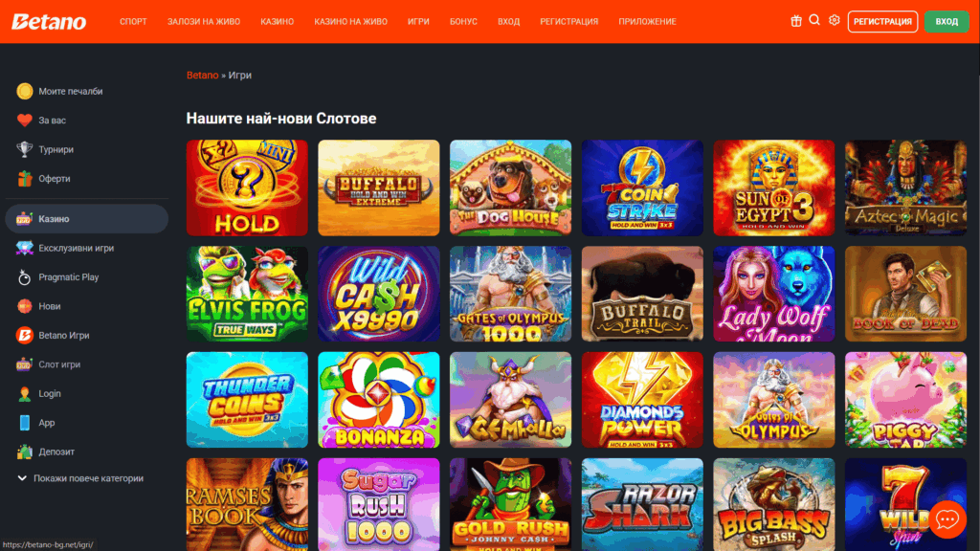The image size is (980, 551).
Task: Open the Pragmatic Play sidebar icon
Action: pyautogui.click(x=24, y=277)
